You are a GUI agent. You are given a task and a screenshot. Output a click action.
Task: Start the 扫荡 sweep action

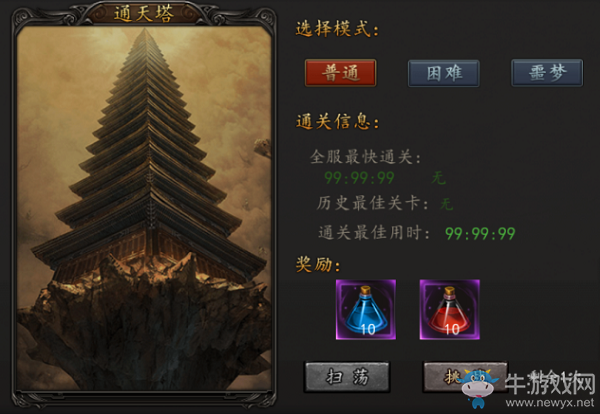coord(347,377)
